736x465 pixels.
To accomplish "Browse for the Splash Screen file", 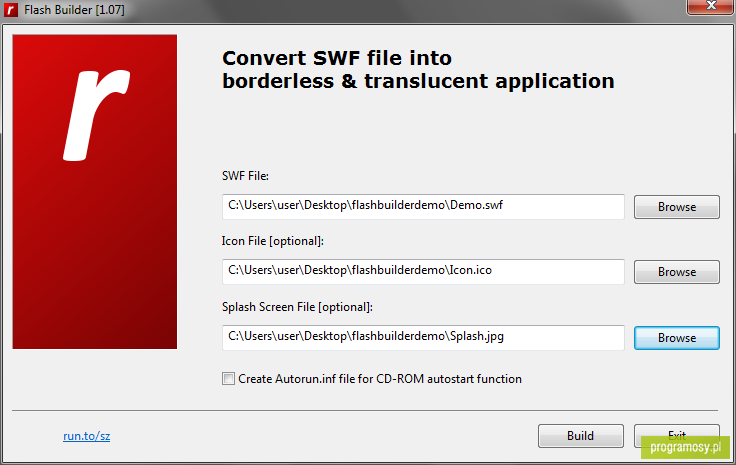I will tap(676, 338).
